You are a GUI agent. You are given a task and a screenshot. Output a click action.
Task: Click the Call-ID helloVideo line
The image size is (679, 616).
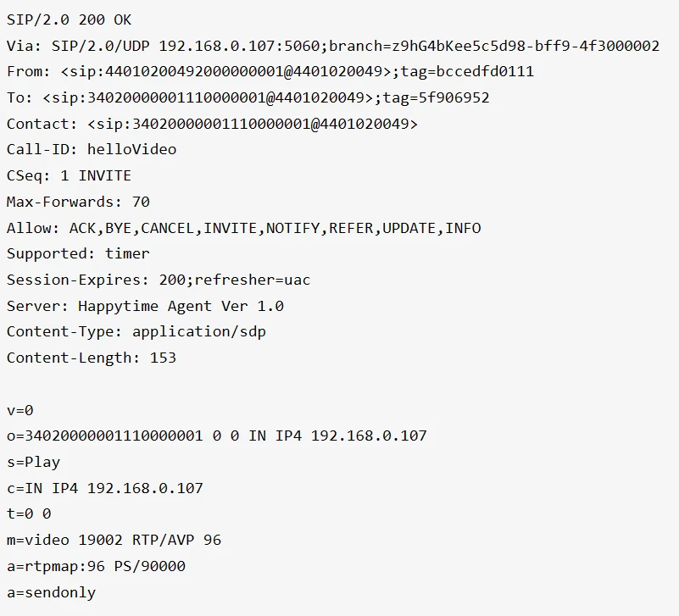click(x=92, y=150)
